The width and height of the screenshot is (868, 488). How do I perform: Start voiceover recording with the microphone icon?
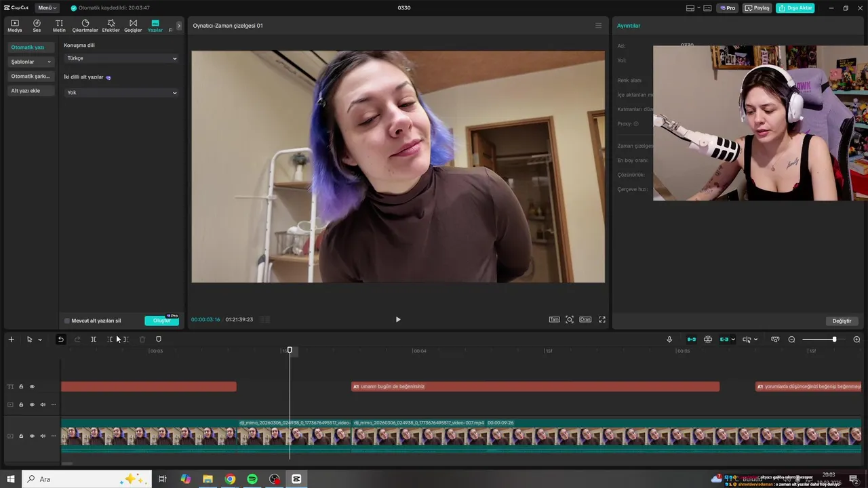669,340
